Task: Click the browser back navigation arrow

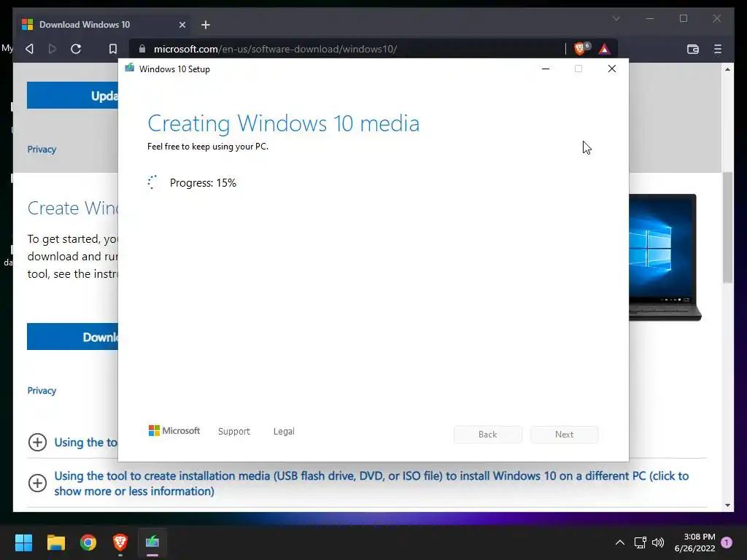Action: tap(29, 49)
